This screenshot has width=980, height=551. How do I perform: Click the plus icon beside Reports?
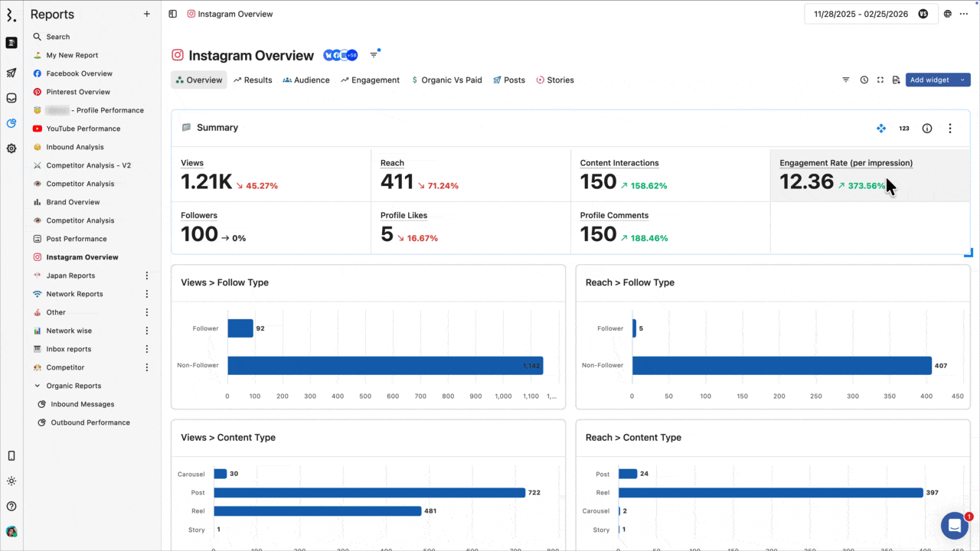tap(147, 14)
